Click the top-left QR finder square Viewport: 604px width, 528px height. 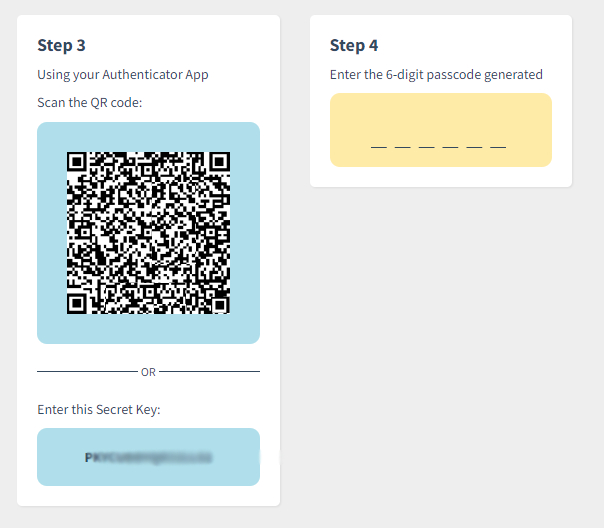pyautogui.click(x=77, y=161)
